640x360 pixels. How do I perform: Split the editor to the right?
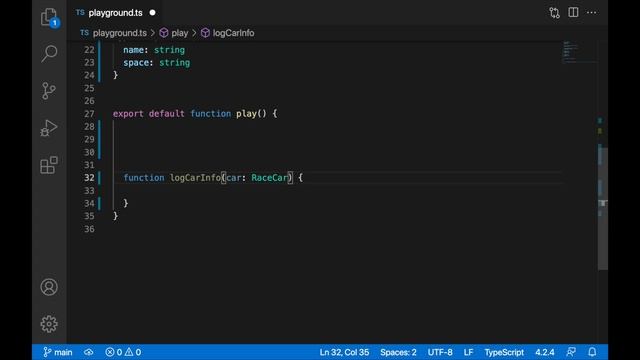(573, 12)
